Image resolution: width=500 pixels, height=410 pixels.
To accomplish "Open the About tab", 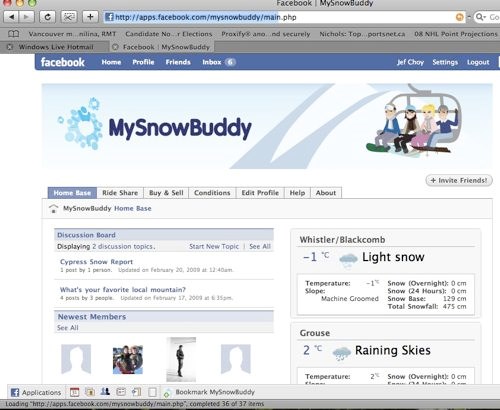I will pyautogui.click(x=326, y=193).
